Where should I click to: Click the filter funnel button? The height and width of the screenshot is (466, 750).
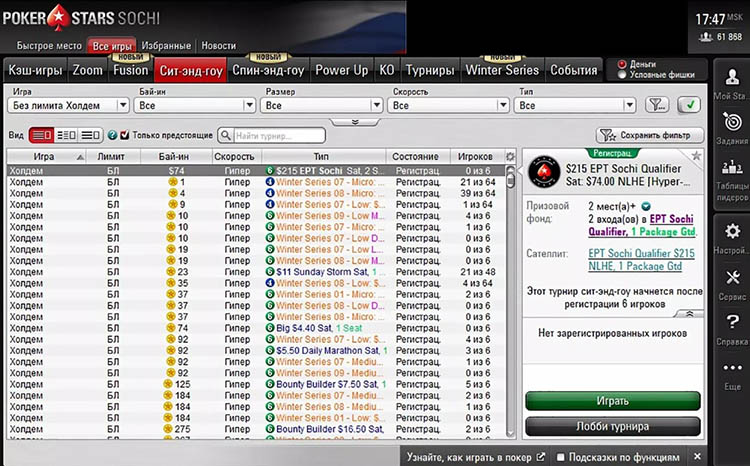coord(657,105)
